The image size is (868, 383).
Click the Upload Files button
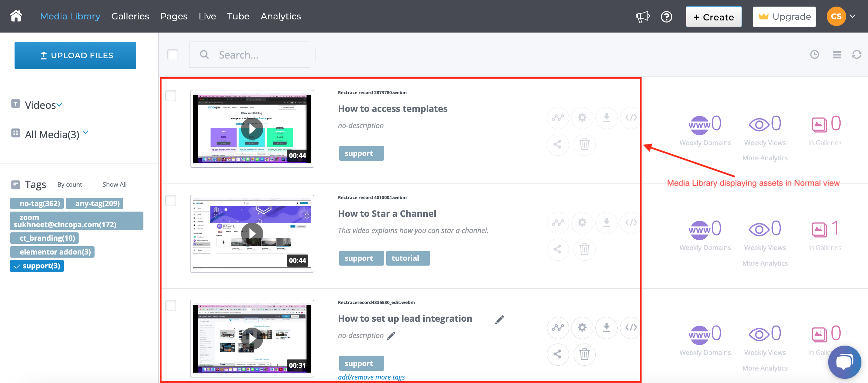click(75, 55)
